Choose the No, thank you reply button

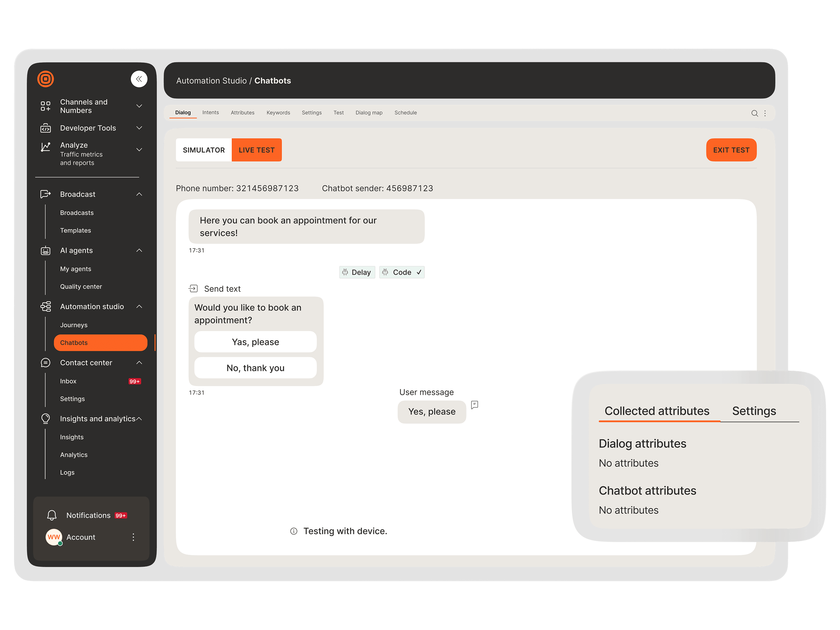point(255,367)
